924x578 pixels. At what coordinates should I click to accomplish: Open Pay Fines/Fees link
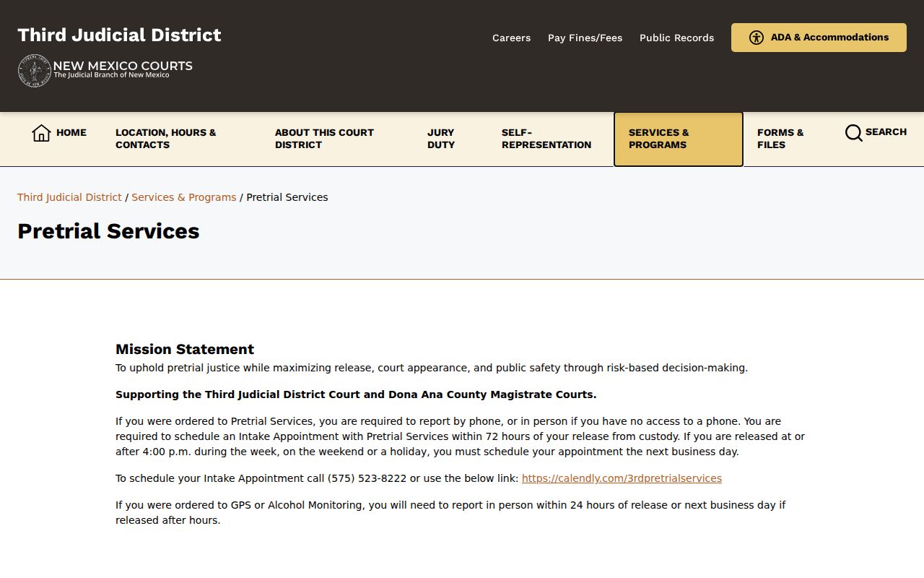[x=585, y=38]
